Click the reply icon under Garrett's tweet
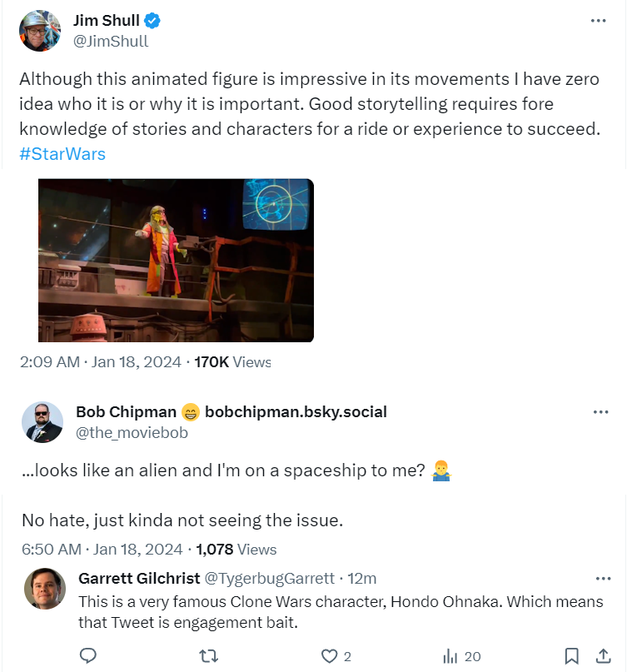Screen dimensions: 627x672 pyautogui.click(x=88, y=655)
